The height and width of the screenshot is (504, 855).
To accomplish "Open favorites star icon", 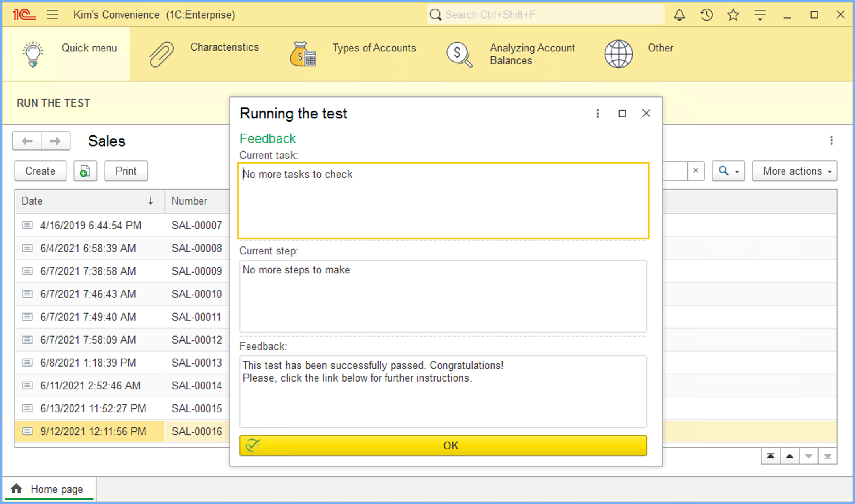I will click(733, 15).
